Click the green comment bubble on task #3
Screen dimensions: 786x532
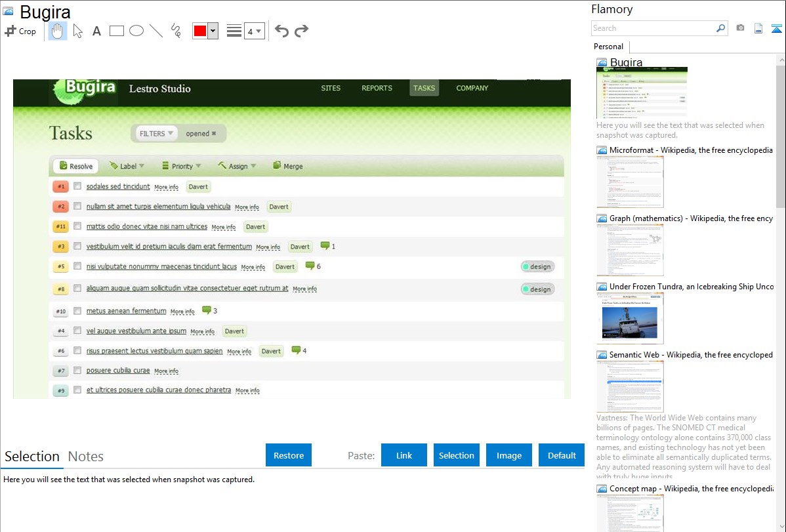325,246
